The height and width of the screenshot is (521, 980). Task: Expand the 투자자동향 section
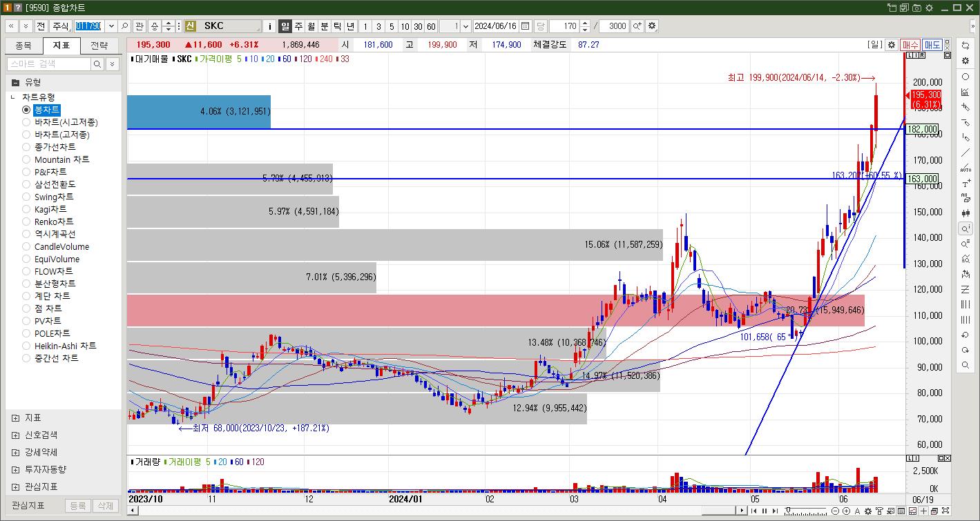(x=16, y=469)
